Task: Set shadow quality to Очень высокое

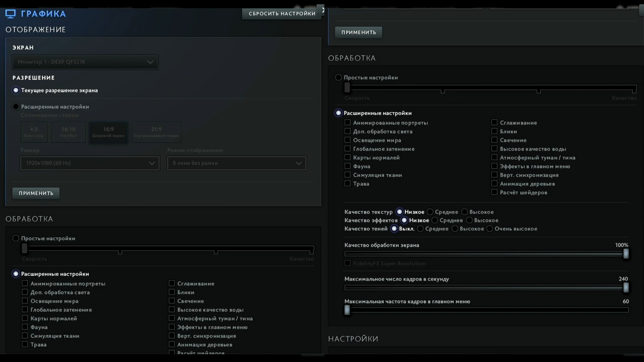Action: click(490, 229)
